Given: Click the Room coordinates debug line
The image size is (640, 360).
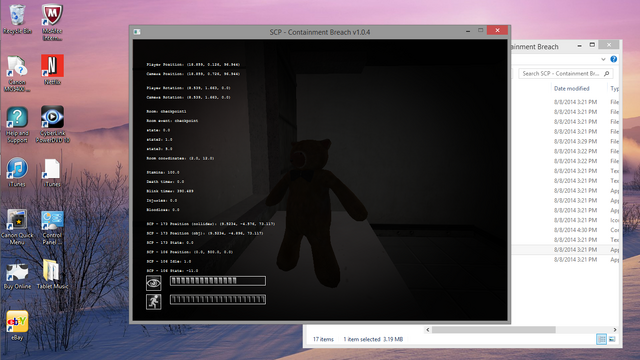Looking at the screenshot, I should point(180,158).
